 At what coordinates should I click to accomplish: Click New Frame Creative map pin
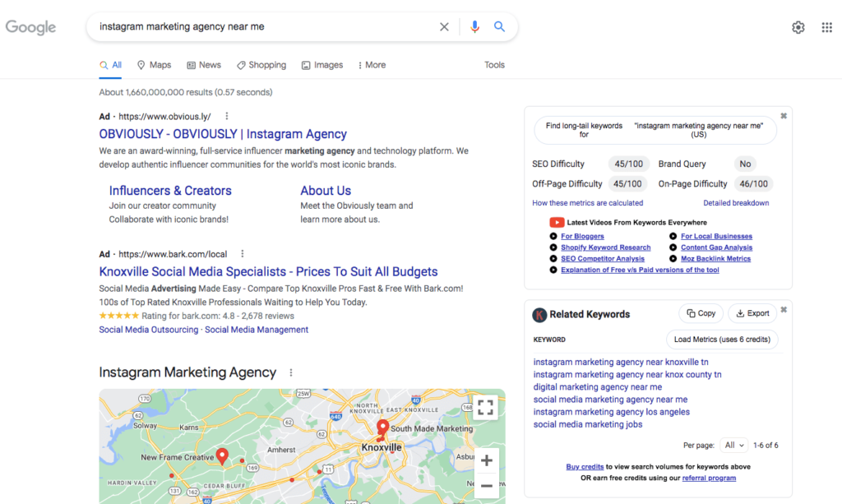click(222, 456)
